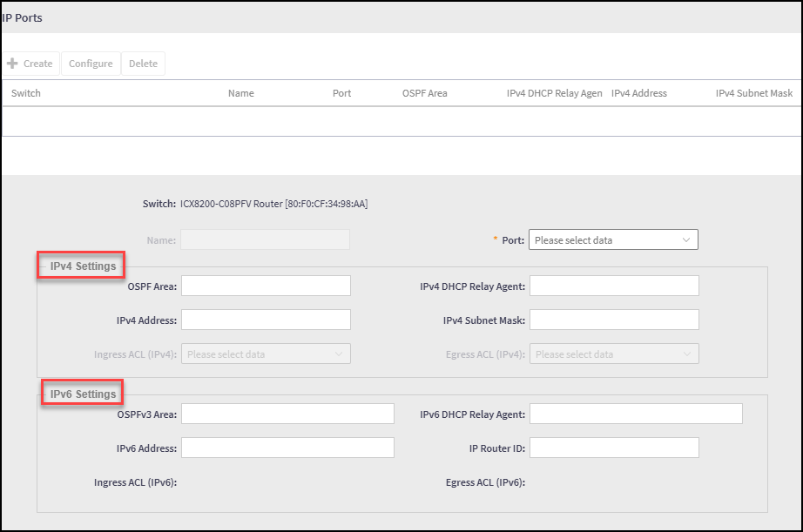
Task: Click IPv4 Subnet Mask column header
Action: pyautogui.click(x=754, y=93)
